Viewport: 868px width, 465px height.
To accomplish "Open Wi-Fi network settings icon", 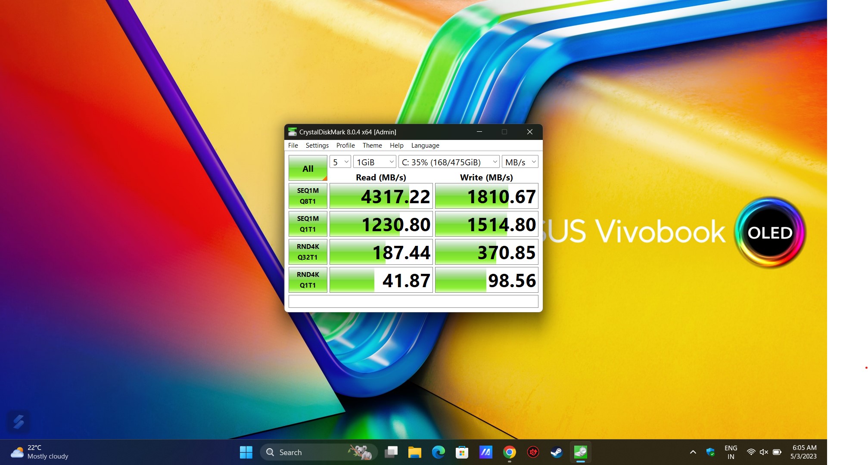I will (751, 452).
